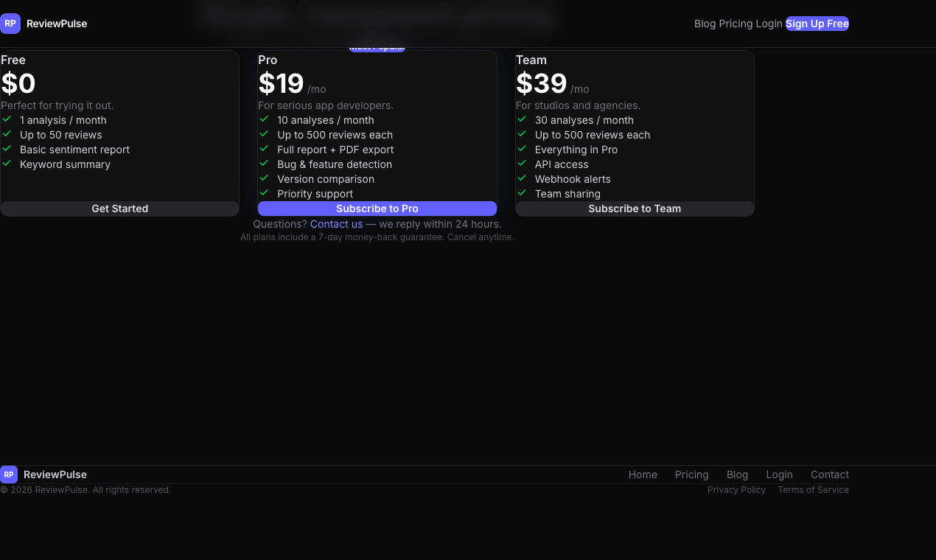
Task: Select Blog in the top navigation
Action: tap(703, 23)
